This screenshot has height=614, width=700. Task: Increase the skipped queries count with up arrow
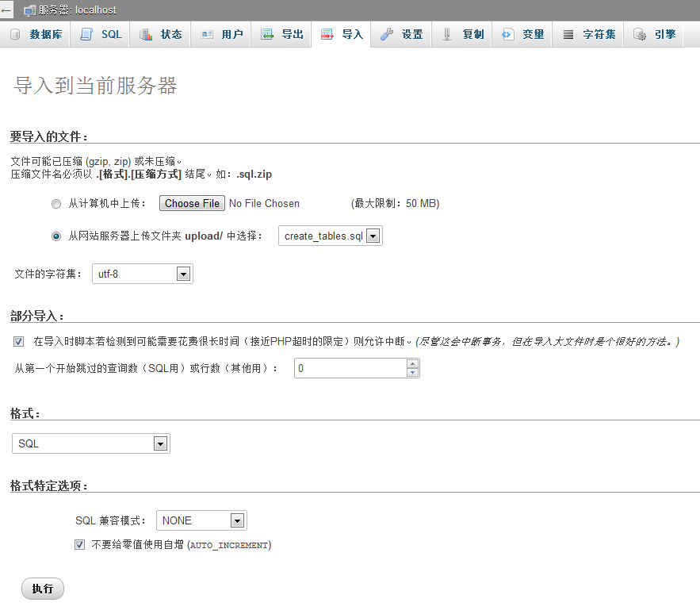(412, 363)
